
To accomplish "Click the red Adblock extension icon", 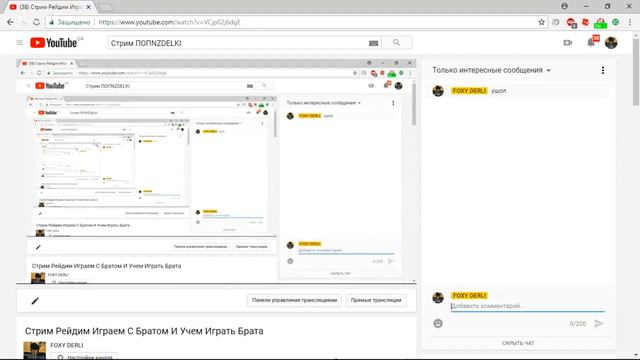I will click(571, 22).
